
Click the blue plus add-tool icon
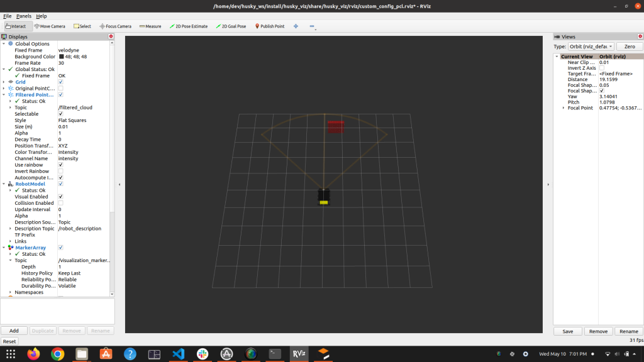[296, 26]
